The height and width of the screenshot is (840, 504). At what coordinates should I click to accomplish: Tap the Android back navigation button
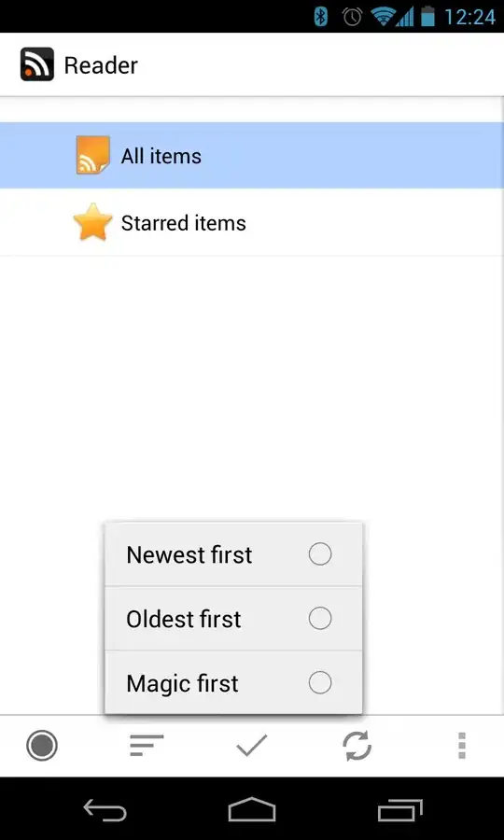pos(105,809)
